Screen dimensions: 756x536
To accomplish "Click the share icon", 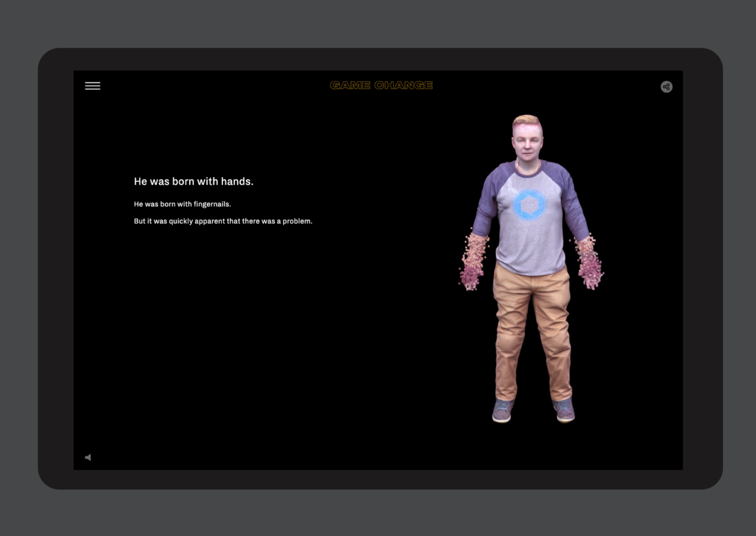I will (666, 87).
